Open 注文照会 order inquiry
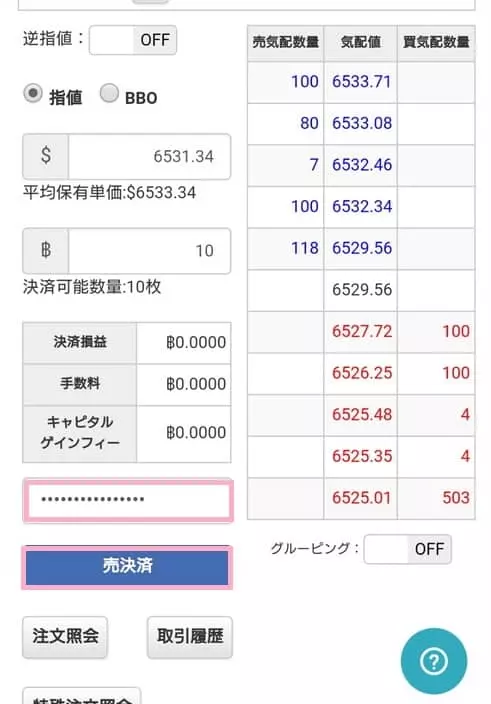 tap(65, 637)
